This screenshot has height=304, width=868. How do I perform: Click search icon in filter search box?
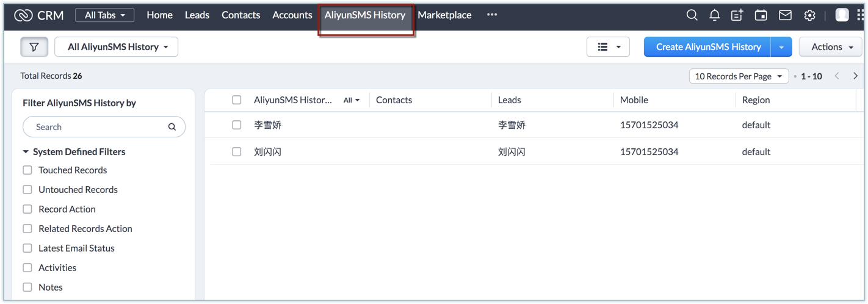coord(172,127)
